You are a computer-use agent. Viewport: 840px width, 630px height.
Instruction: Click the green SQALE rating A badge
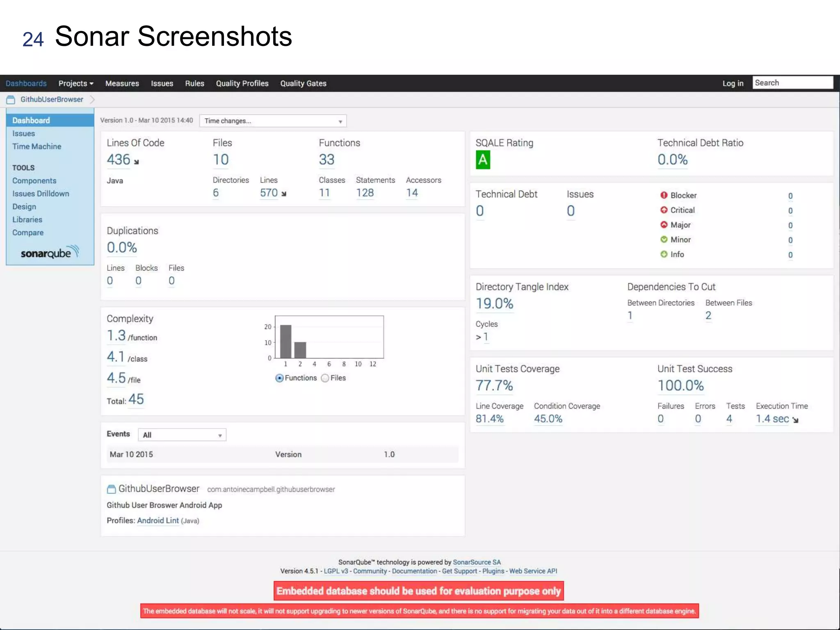pos(483,160)
